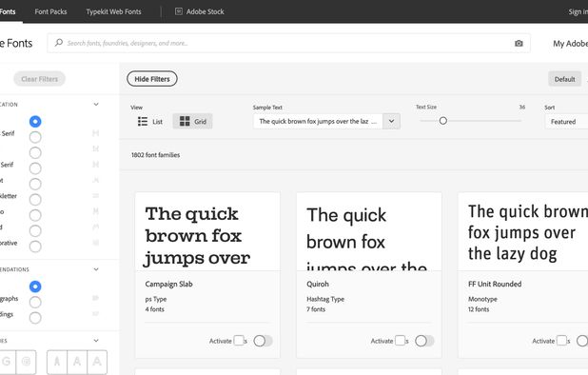
Task: Click the Campaign Slab font name
Action: pyautogui.click(x=168, y=284)
